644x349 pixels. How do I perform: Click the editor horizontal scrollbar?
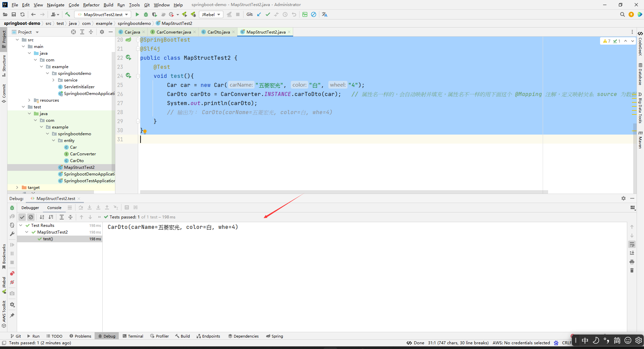pos(335,192)
